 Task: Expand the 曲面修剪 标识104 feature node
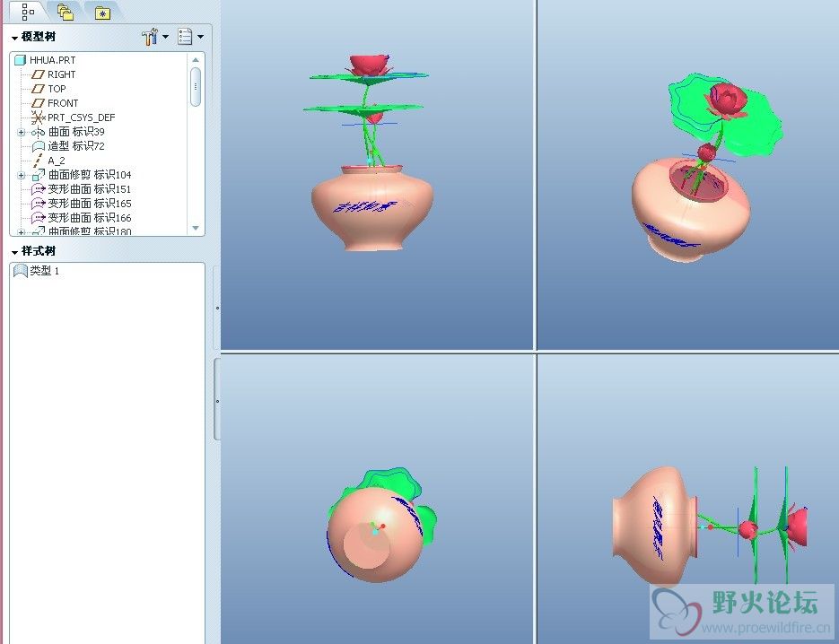(21, 175)
